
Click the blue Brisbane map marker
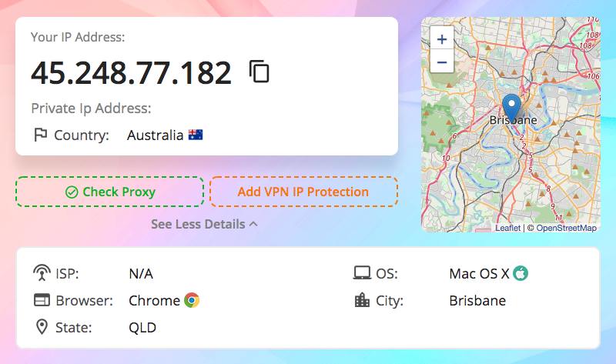(511, 108)
